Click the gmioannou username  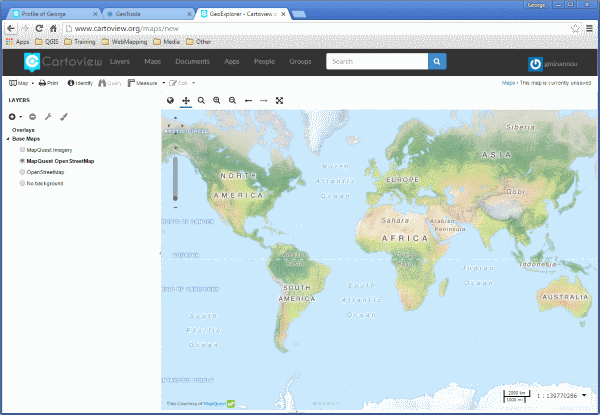[x=561, y=64]
